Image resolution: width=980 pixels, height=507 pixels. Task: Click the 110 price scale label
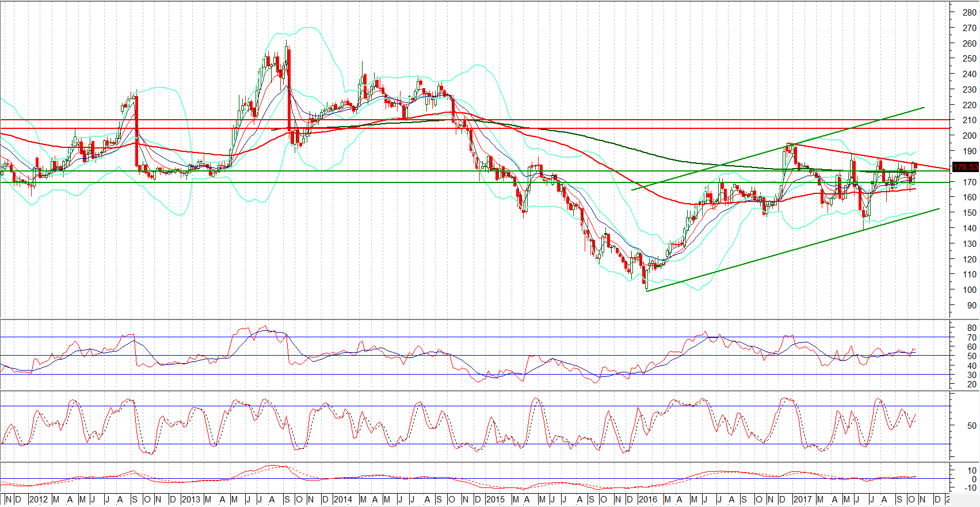tap(970, 274)
